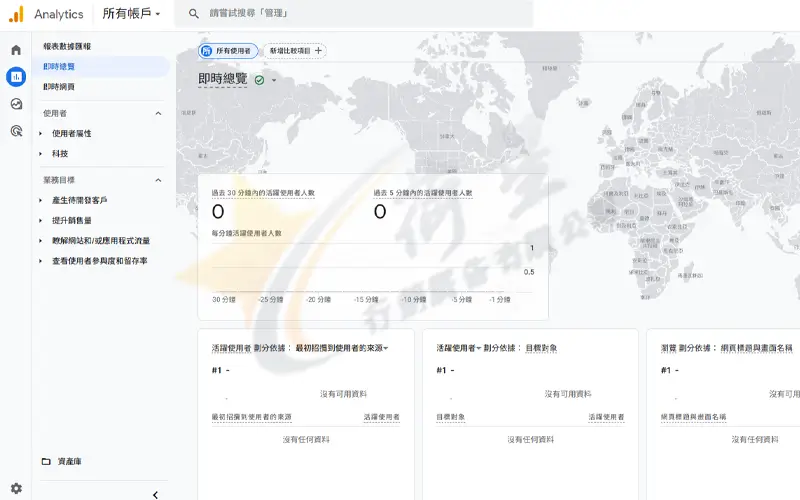Open the Home icon in sidebar
Screen dimensions: 800x500
[16, 50]
